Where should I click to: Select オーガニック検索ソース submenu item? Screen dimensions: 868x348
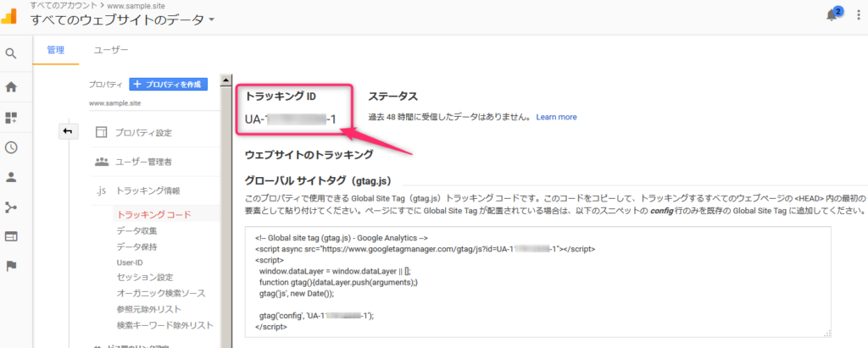pos(161,293)
